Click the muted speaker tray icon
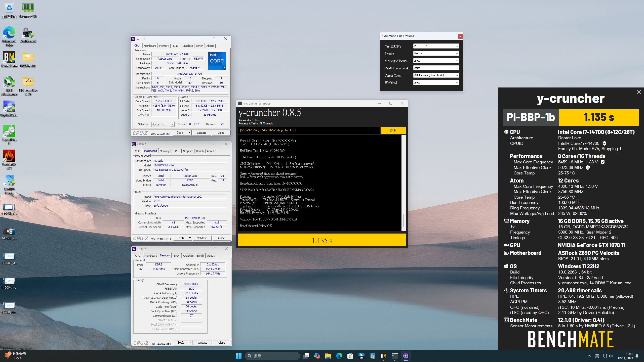644x362 pixels. 612,356
